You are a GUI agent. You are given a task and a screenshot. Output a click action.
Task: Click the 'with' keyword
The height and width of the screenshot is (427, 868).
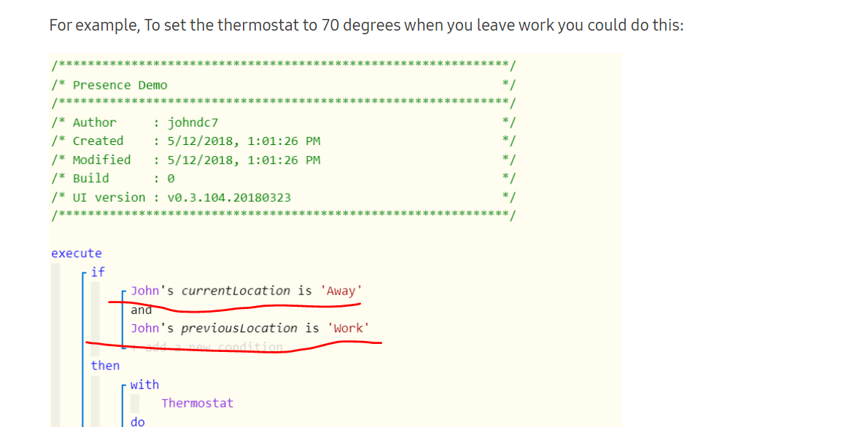145,385
